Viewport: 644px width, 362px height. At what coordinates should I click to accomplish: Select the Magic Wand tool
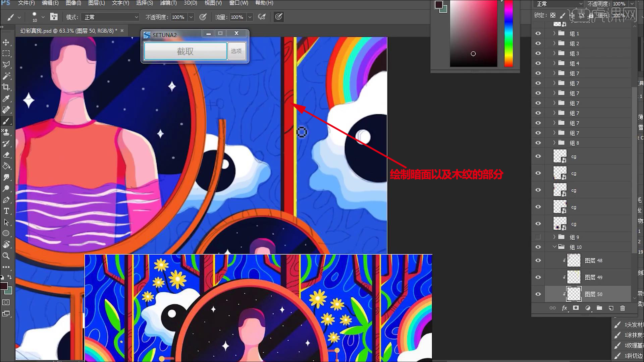point(6,76)
